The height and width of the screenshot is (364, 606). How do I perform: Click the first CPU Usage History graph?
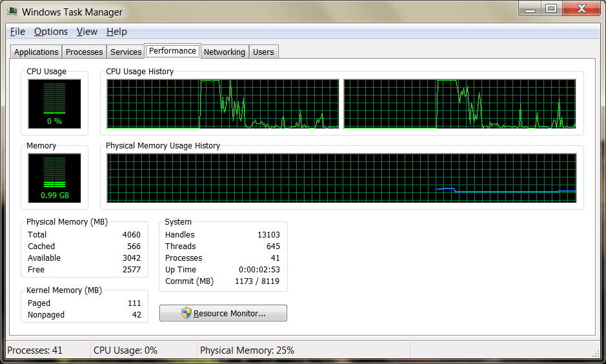click(223, 104)
